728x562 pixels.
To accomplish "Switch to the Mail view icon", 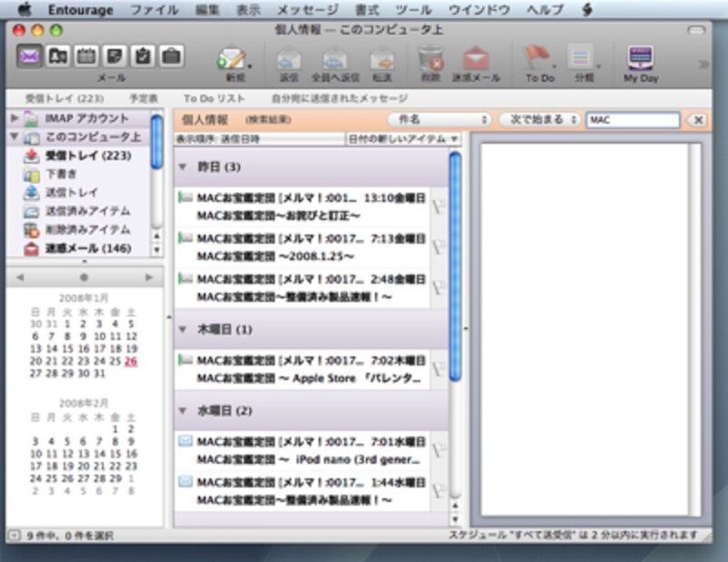I will 30,56.
